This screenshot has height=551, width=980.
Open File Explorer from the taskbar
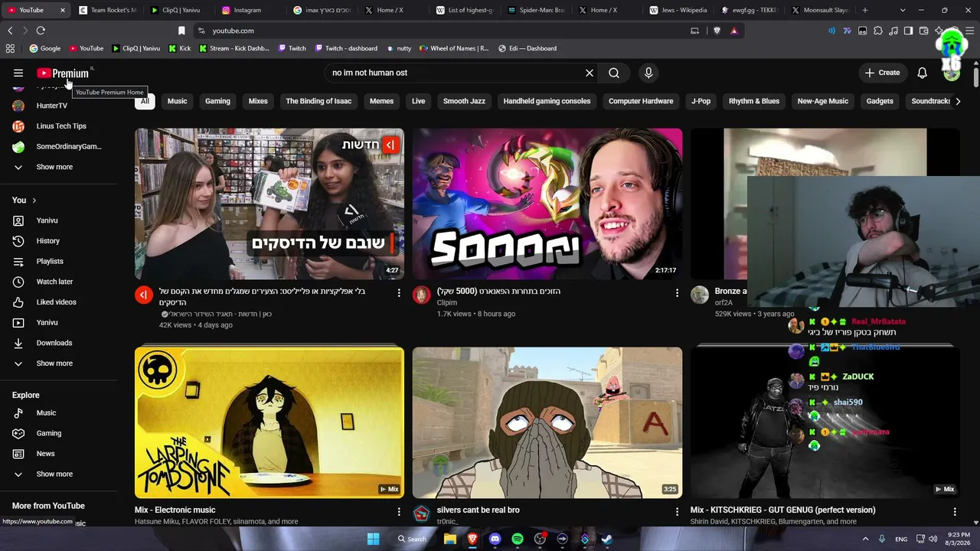(x=450, y=539)
